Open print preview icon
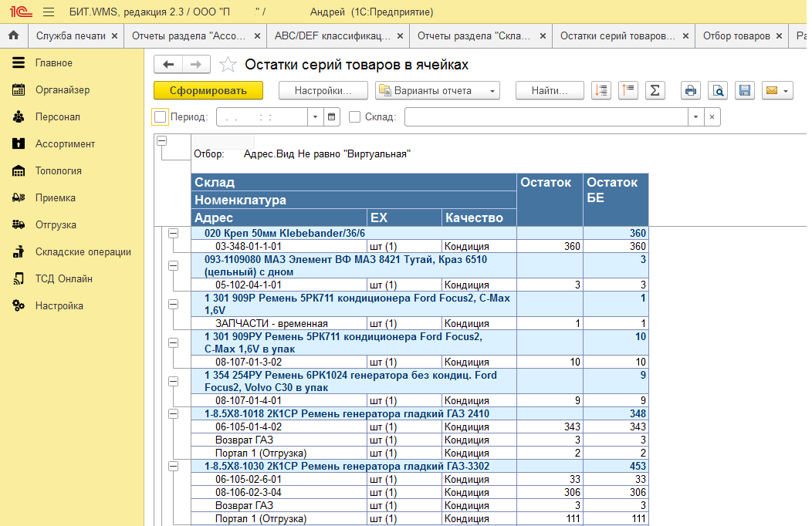812x526 pixels. [718, 91]
